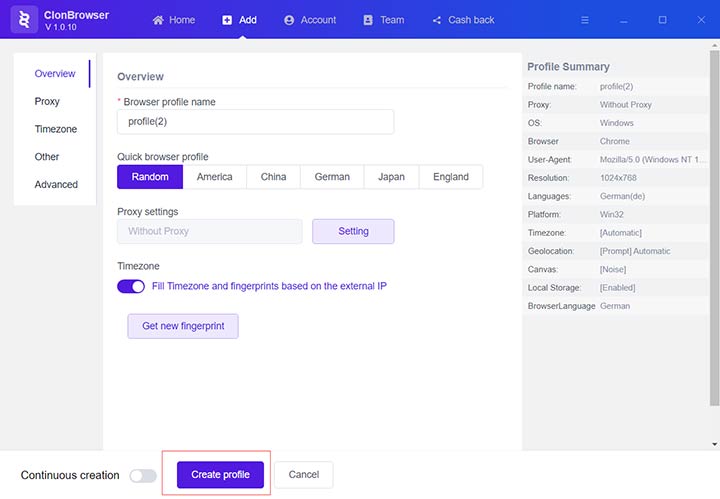The height and width of the screenshot is (499, 720).
Task: Click the Account person icon
Action: point(289,20)
